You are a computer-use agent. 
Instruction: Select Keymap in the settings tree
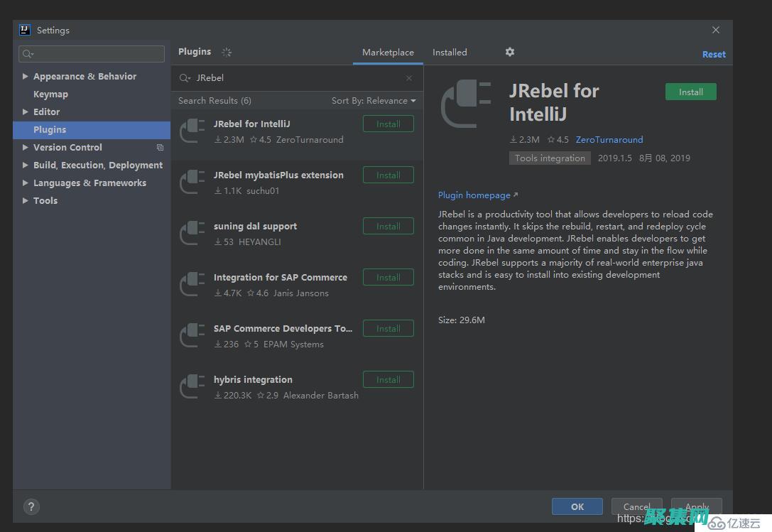[50, 94]
